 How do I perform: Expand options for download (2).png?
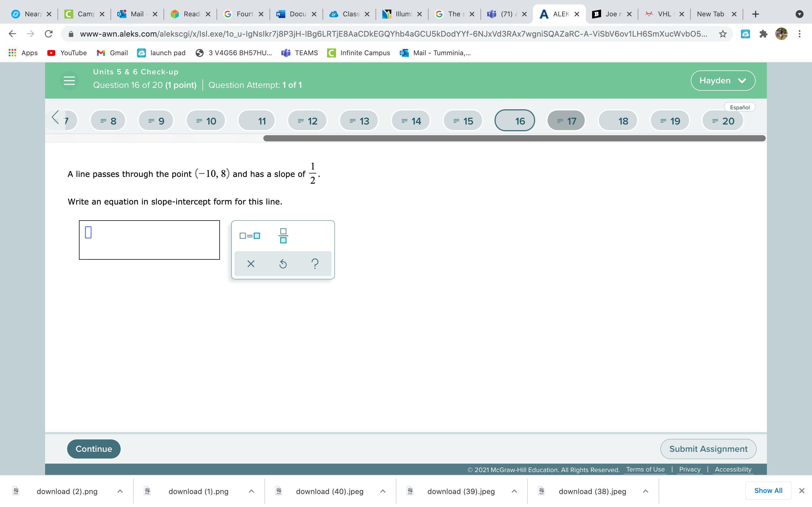pos(120,491)
